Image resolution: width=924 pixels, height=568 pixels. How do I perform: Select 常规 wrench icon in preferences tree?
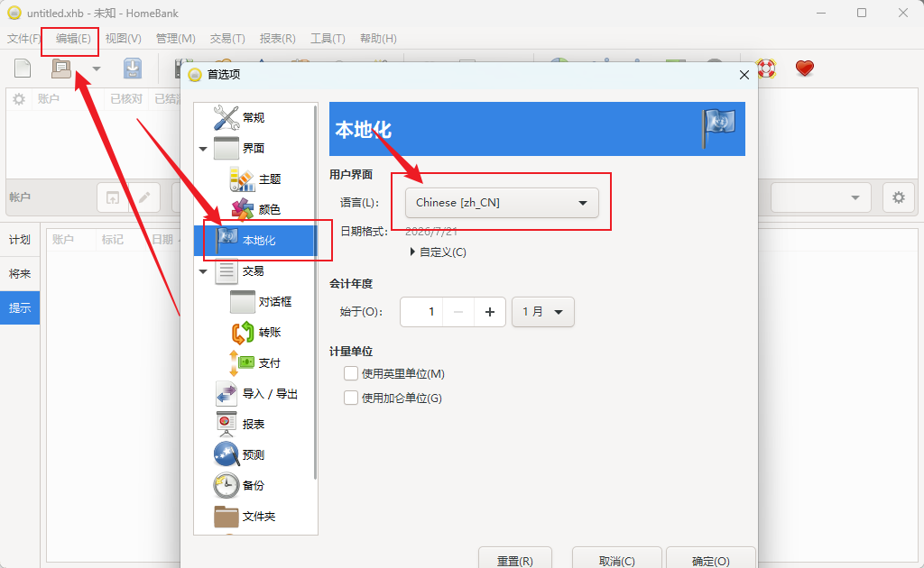[x=226, y=118]
